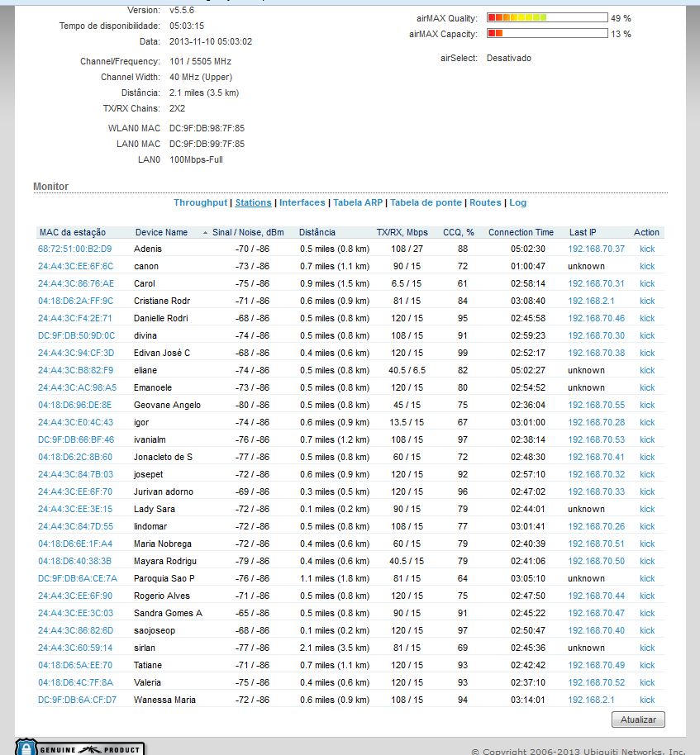This screenshot has width=700, height=755.
Task: Kick the divina station
Action: (x=647, y=335)
